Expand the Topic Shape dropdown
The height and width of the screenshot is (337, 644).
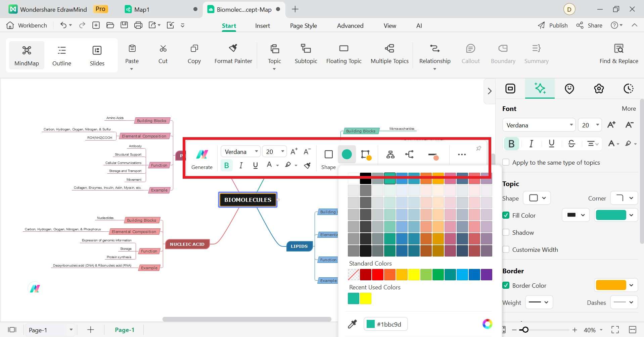(537, 198)
